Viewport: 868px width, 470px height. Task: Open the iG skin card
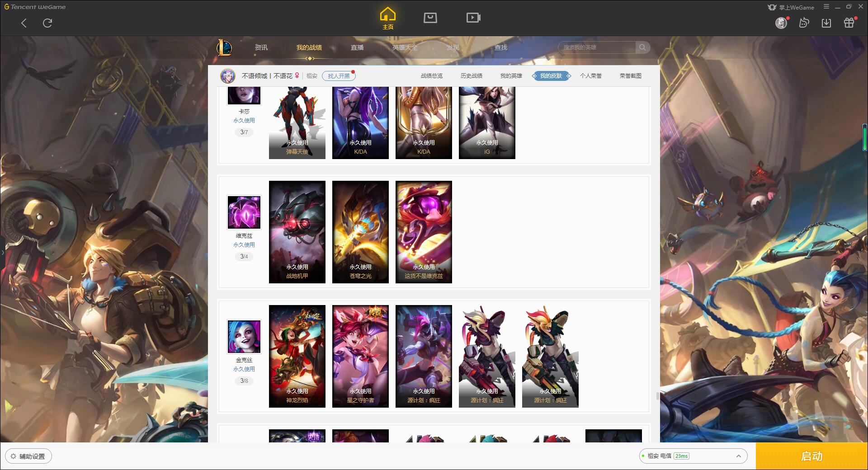(x=487, y=122)
